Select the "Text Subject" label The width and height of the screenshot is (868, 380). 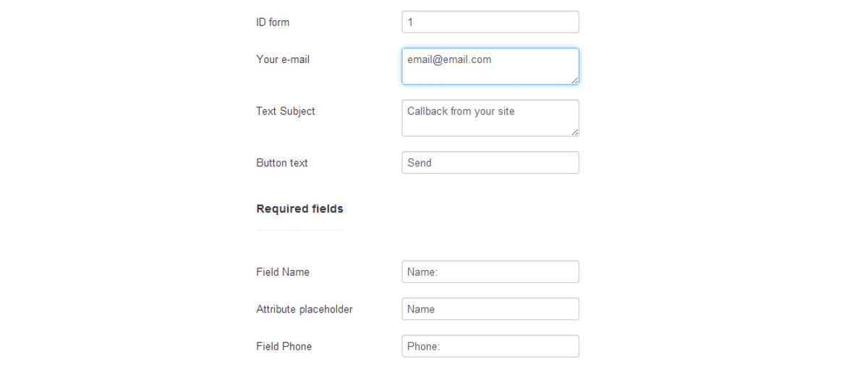point(286,111)
